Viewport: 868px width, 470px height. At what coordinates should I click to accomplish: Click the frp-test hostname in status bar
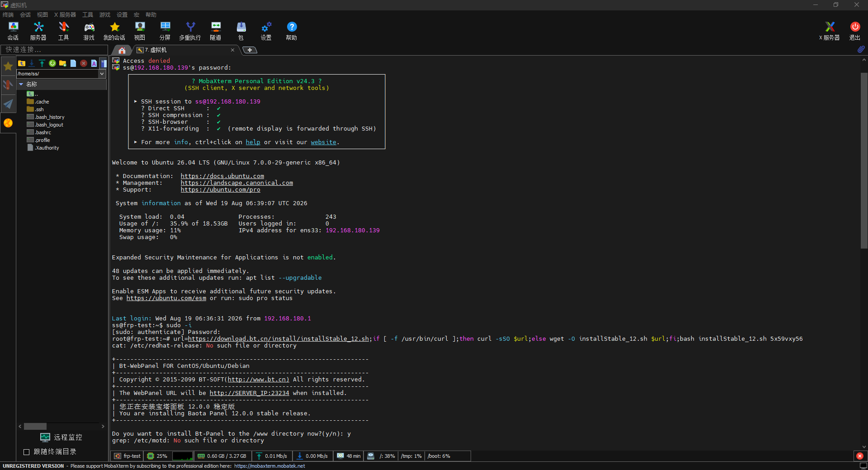[127, 456]
